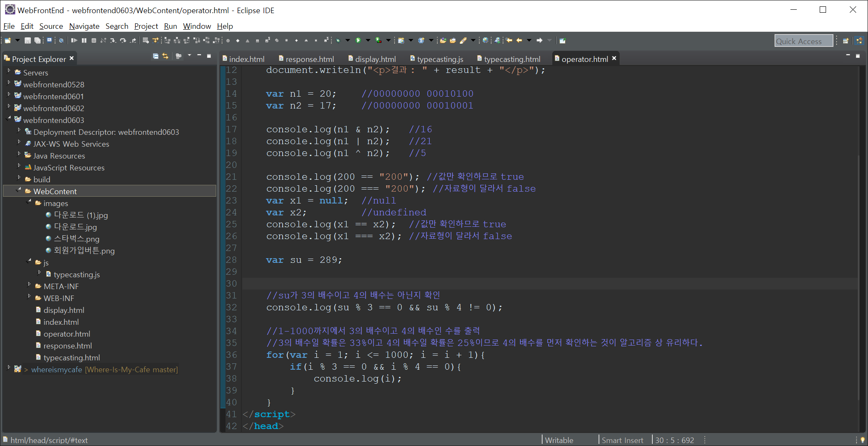Viewport: 868px width, 446px height.
Task: Click the Save All icon
Action: (x=37, y=41)
